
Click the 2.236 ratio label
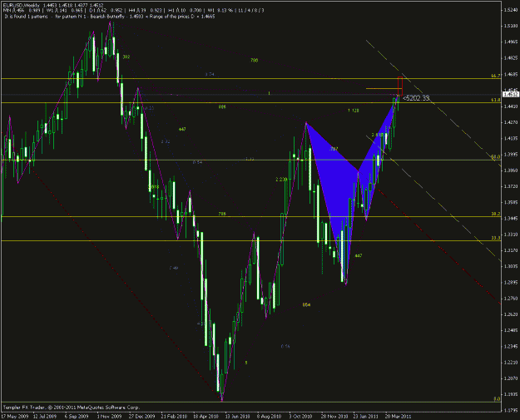point(281,180)
